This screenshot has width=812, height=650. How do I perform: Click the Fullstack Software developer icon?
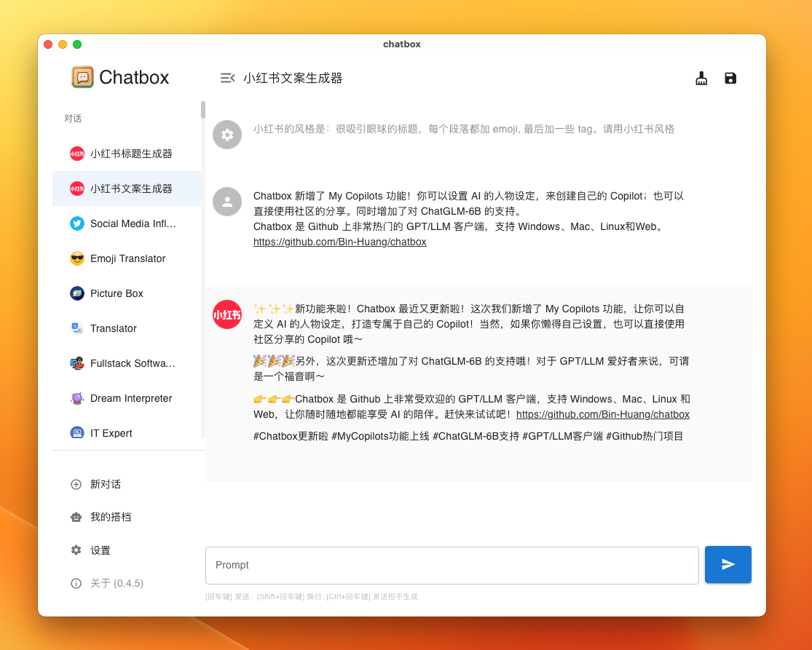pos(77,363)
